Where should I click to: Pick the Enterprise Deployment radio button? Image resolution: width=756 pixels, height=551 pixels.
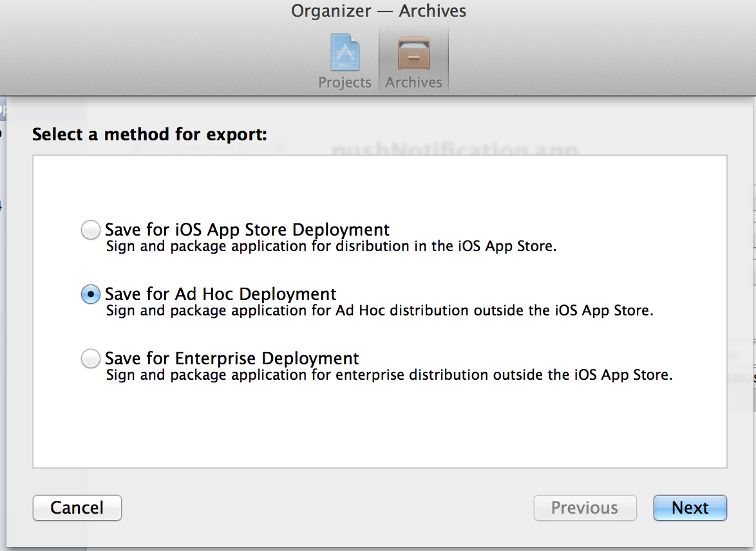91,359
